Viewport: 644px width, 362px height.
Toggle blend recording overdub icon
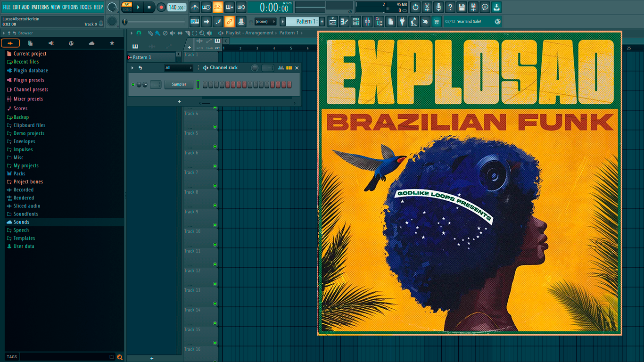click(x=230, y=7)
